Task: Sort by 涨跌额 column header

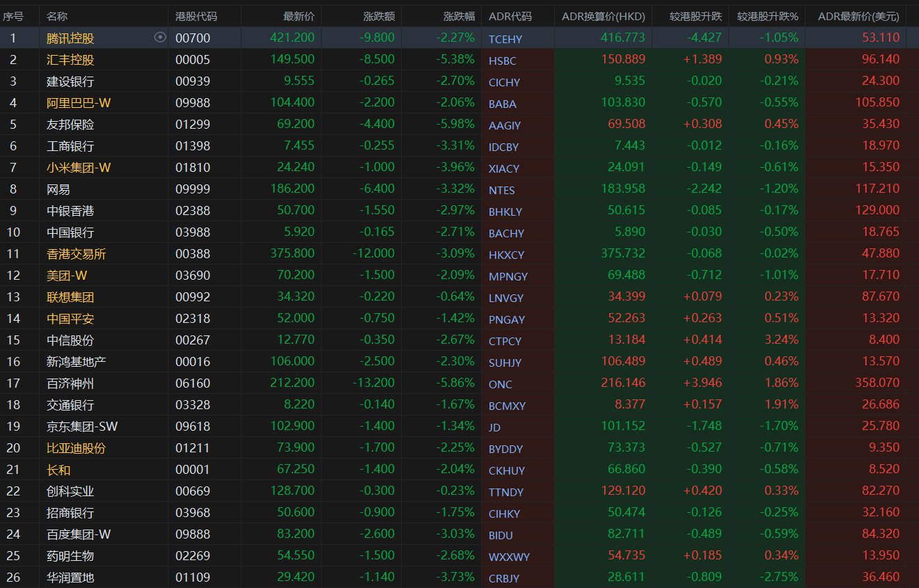Action: point(379,16)
